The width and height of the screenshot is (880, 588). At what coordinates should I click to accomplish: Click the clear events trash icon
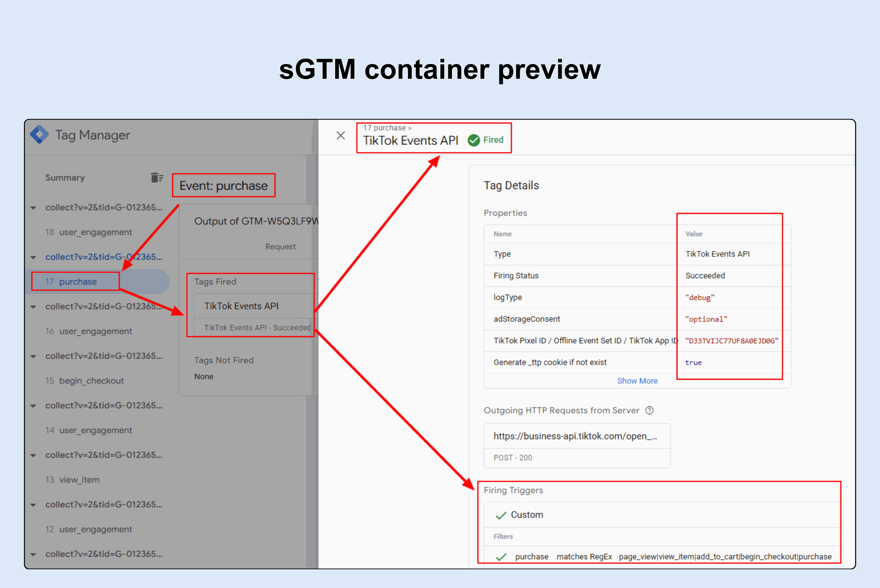coord(157,178)
